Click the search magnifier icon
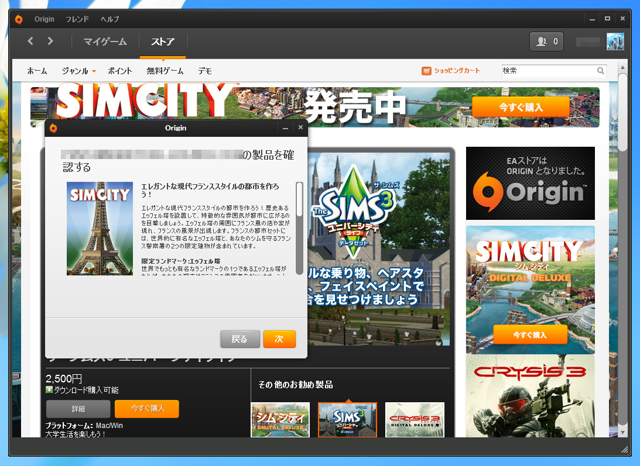Viewport: 640px width, 466px height. click(x=600, y=71)
